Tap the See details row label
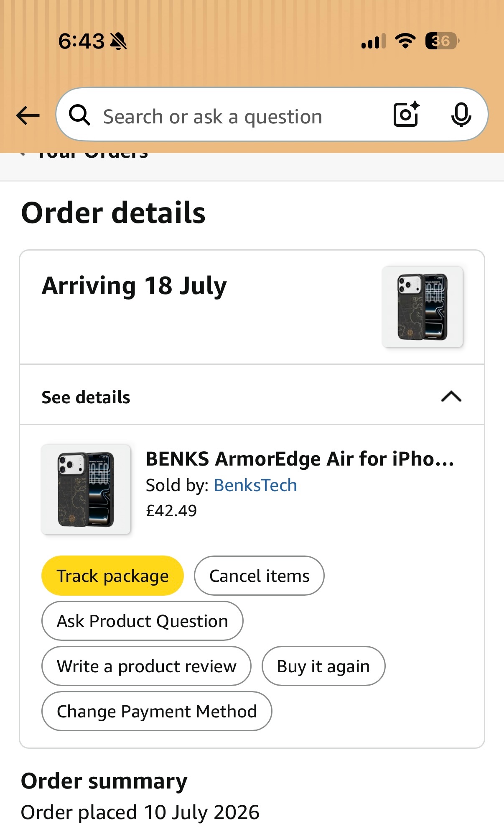Screen dimensions: 504x827 (86, 397)
